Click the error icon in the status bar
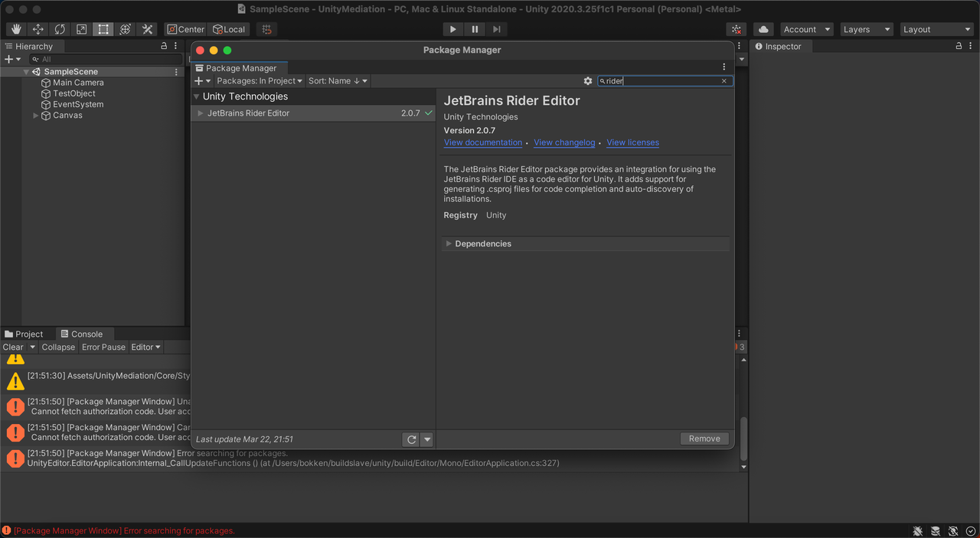This screenshot has height=538, width=980. [7, 530]
